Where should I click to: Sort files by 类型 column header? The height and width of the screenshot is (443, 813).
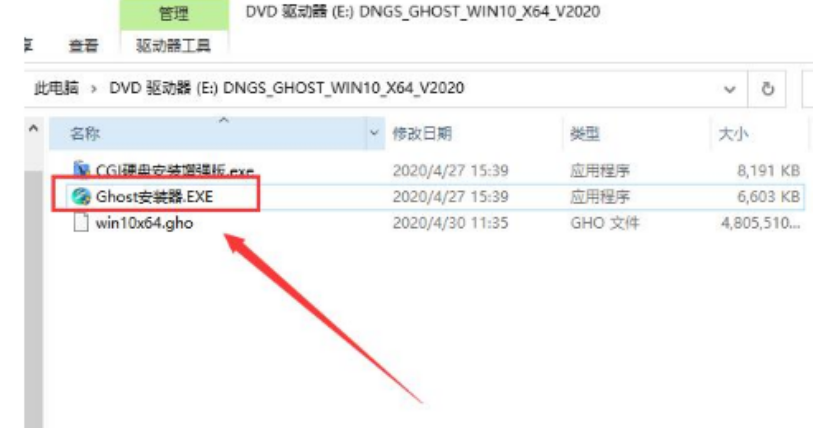click(x=638, y=134)
